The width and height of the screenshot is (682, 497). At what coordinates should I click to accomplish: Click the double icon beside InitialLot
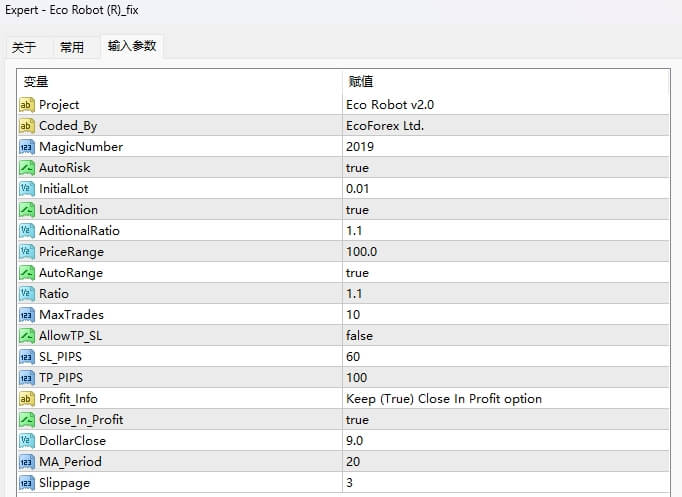coord(27,189)
